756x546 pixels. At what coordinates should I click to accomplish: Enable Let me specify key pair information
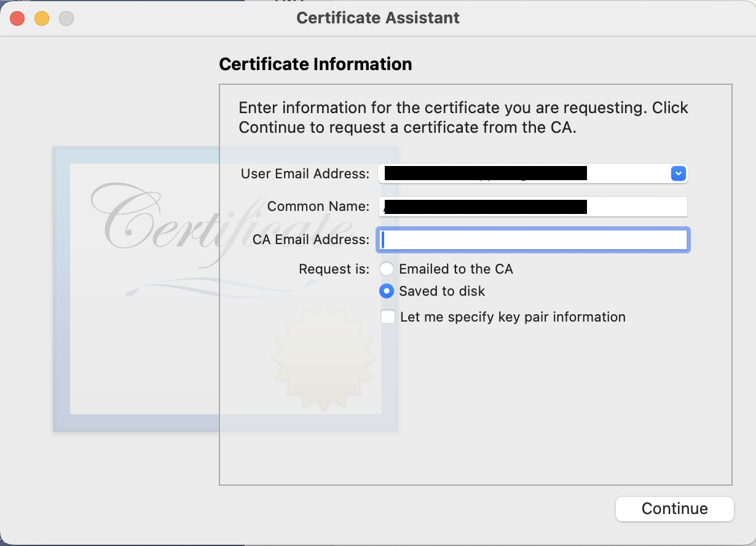pos(388,317)
